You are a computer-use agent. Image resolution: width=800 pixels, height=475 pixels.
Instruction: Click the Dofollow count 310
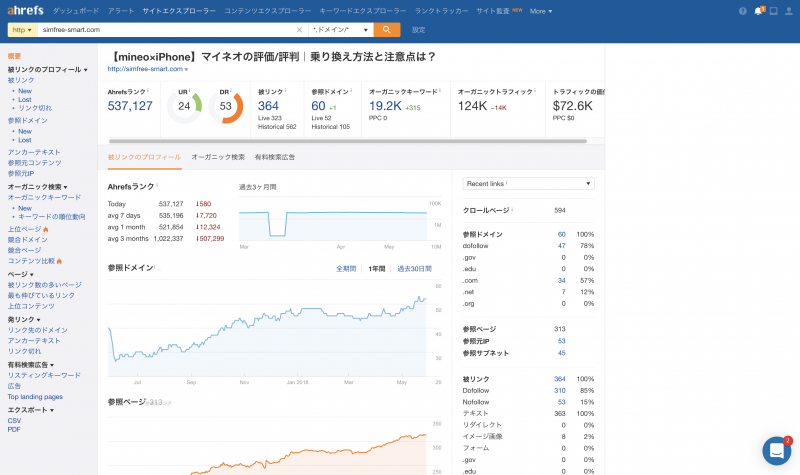coord(560,391)
